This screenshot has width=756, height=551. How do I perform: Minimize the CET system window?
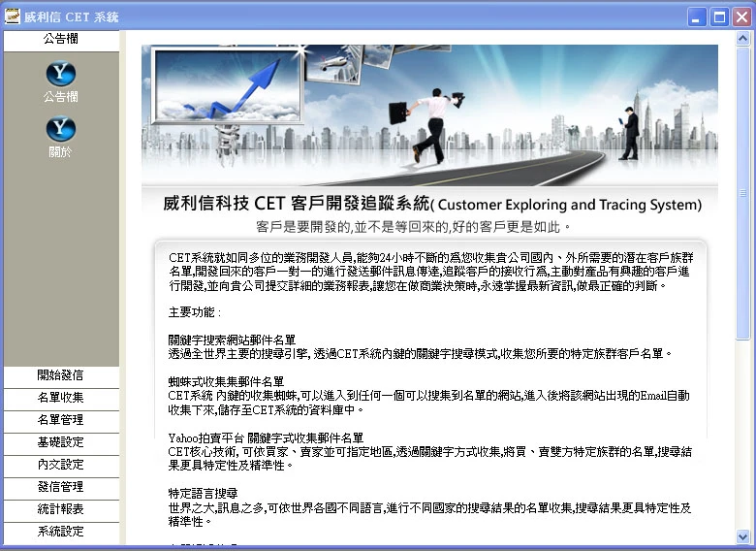[697, 17]
